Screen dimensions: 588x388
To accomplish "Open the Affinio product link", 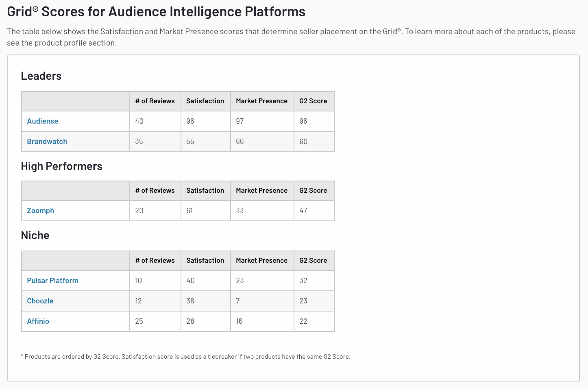I will (x=38, y=321).
